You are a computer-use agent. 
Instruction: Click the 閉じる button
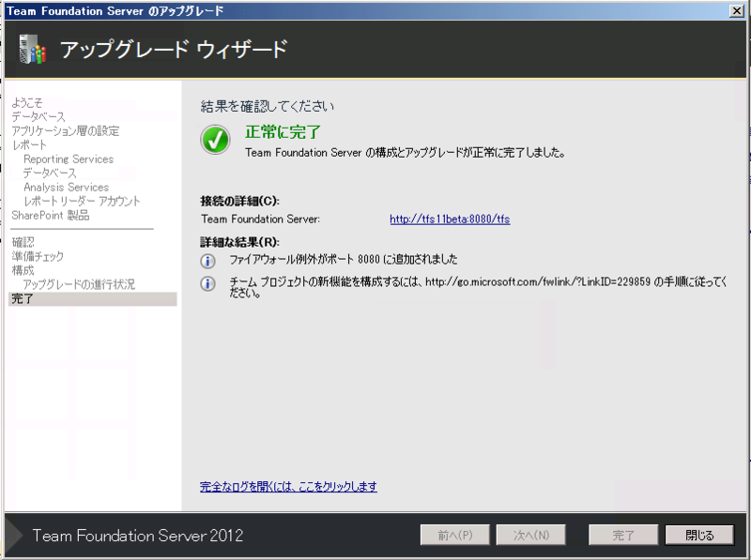click(x=699, y=535)
